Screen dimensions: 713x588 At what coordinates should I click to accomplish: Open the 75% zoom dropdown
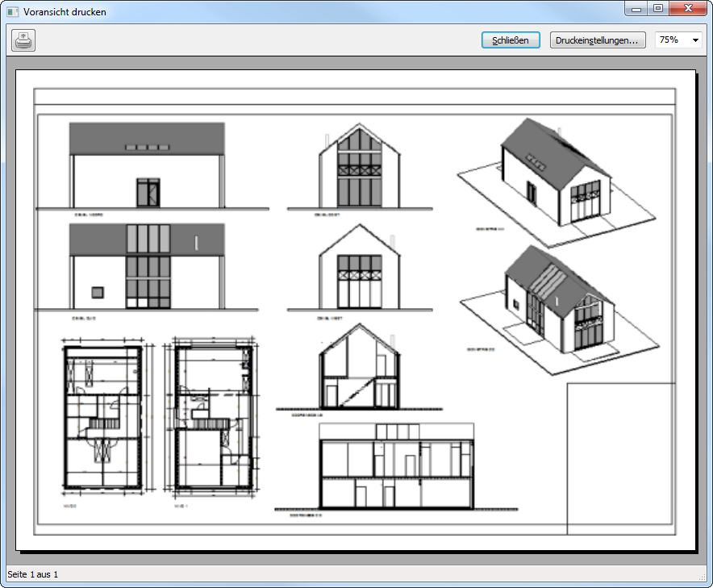pos(678,40)
